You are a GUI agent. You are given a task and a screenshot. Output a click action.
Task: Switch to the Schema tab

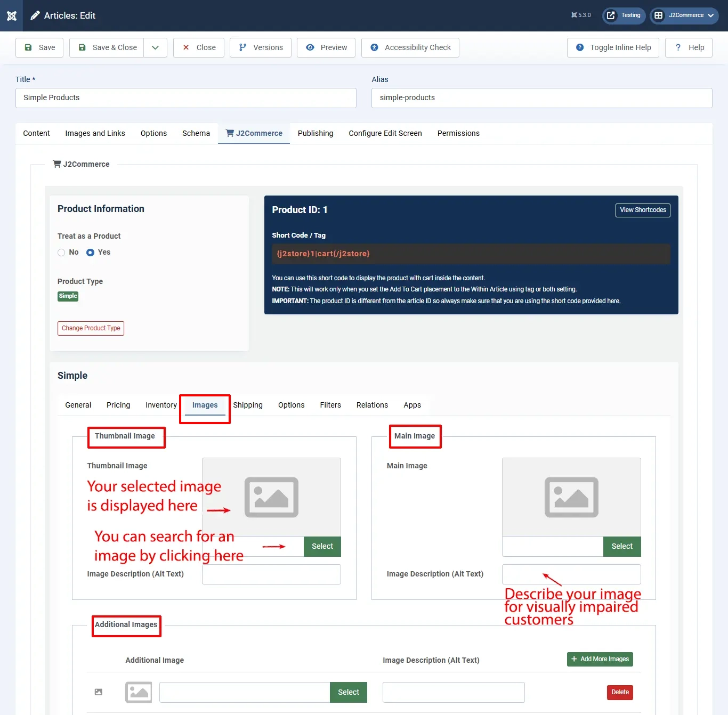coord(196,133)
